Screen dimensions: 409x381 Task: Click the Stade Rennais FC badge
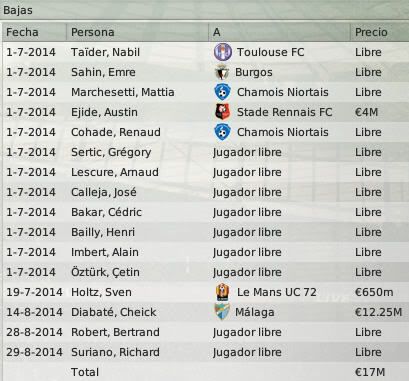[222, 112]
